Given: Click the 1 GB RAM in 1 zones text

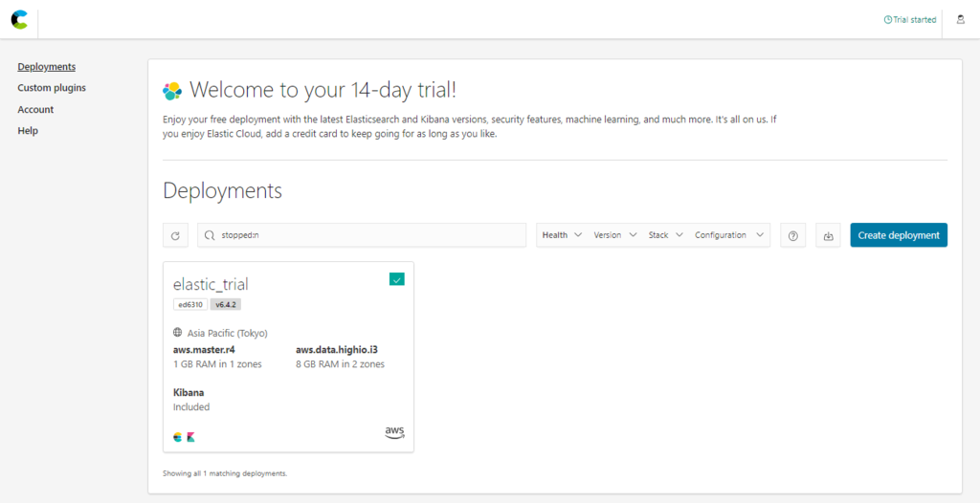Looking at the screenshot, I should 217,364.
